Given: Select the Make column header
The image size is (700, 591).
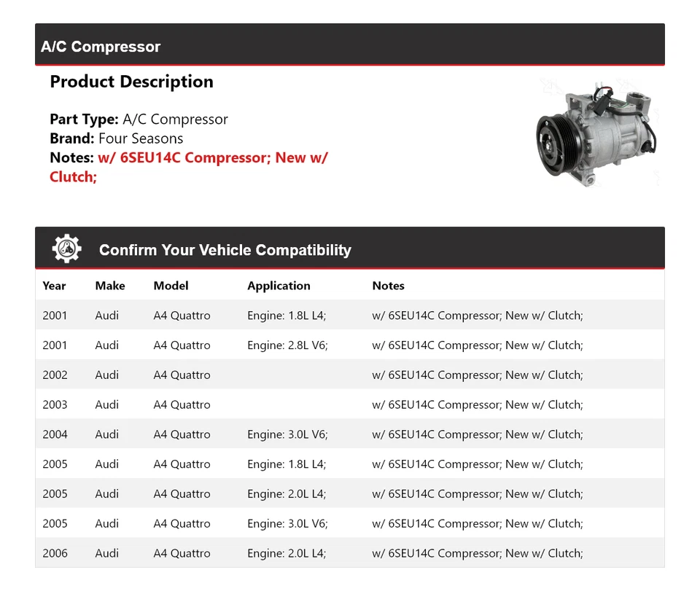Looking at the screenshot, I should (x=110, y=286).
